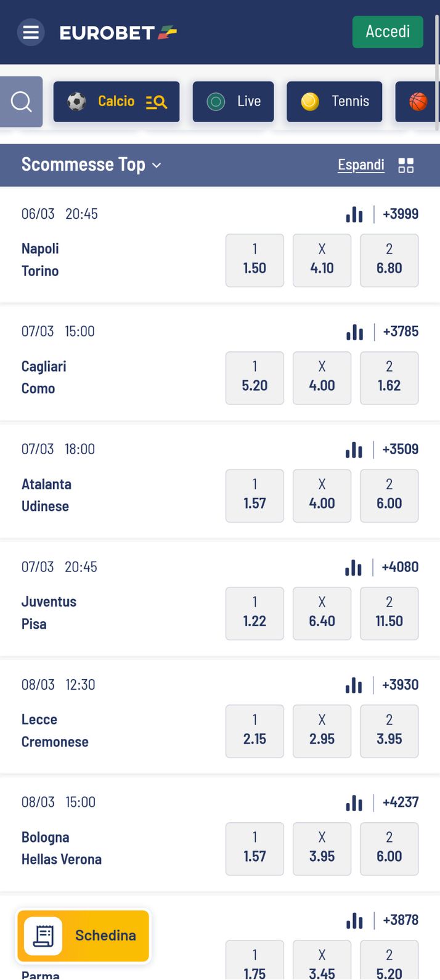Open the Tennis tab

click(x=334, y=101)
